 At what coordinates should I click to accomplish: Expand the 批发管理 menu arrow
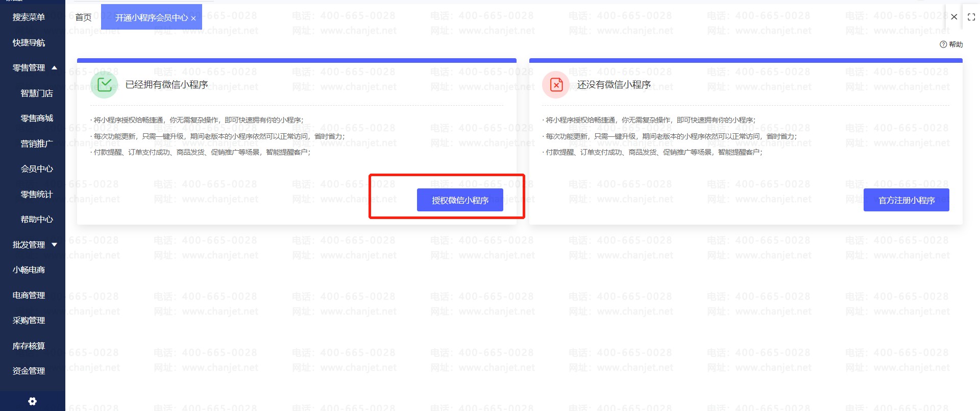pyautogui.click(x=54, y=245)
